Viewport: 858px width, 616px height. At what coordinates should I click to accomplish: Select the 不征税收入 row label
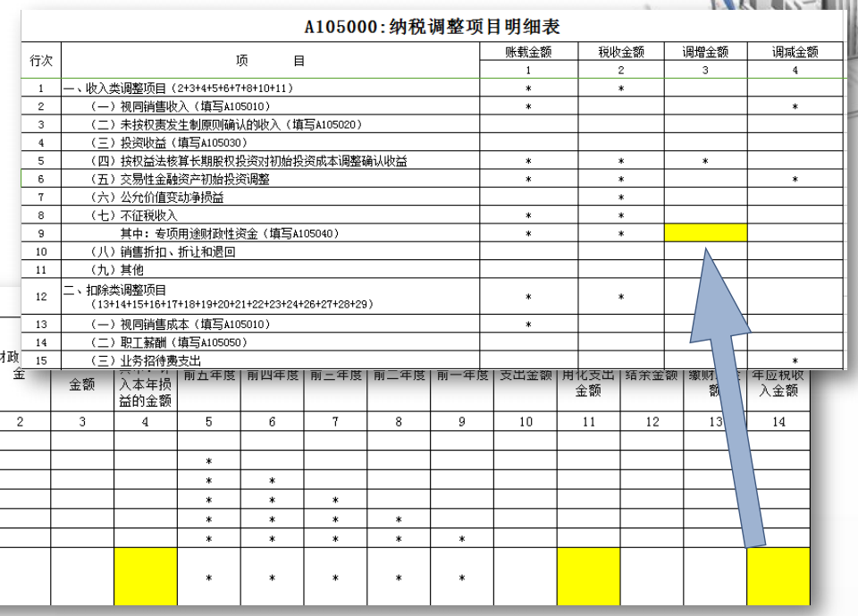click(134, 215)
